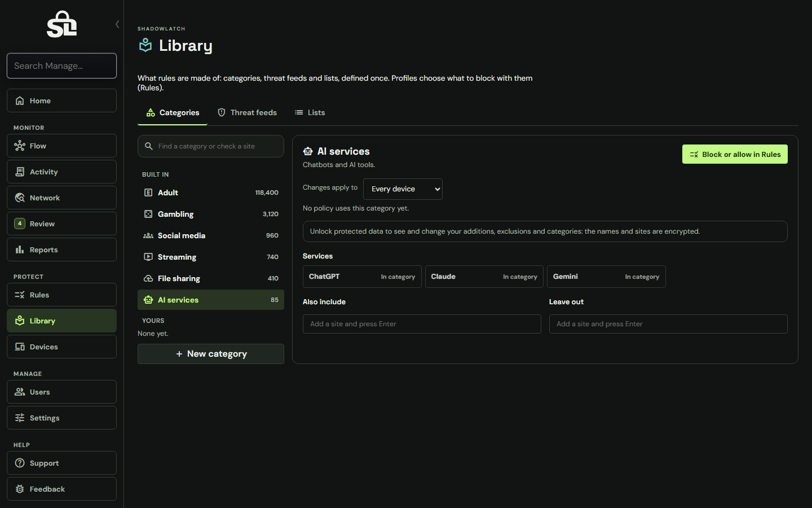Open Users via the people icon
812x508 pixels.
click(20, 392)
